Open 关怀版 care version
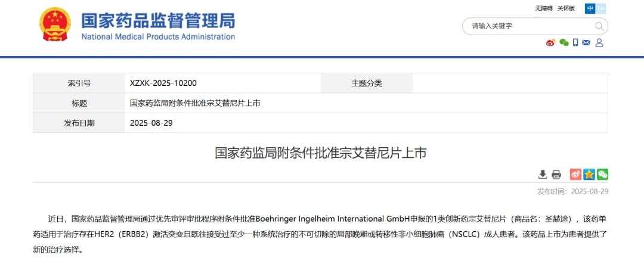The image size is (644, 261). pyautogui.click(x=566, y=8)
